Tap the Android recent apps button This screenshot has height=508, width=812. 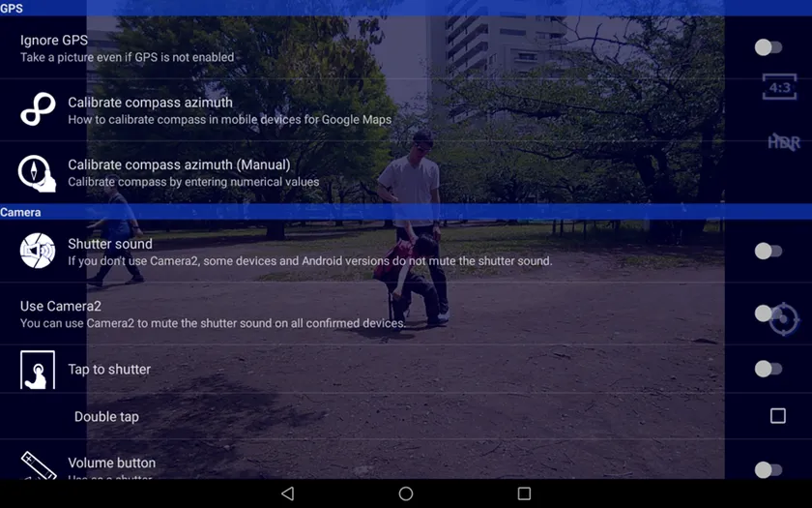point(524,493)
